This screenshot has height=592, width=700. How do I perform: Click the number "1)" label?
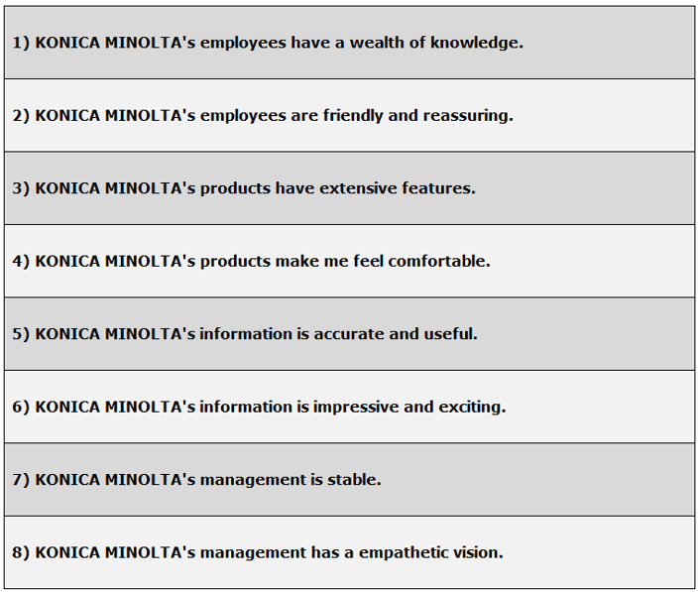(x=21, y=43)
